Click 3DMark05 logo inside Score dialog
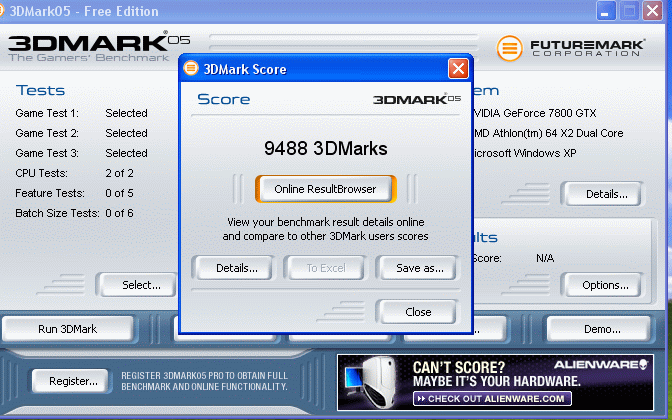672x420 pixels. coord(417,99)
